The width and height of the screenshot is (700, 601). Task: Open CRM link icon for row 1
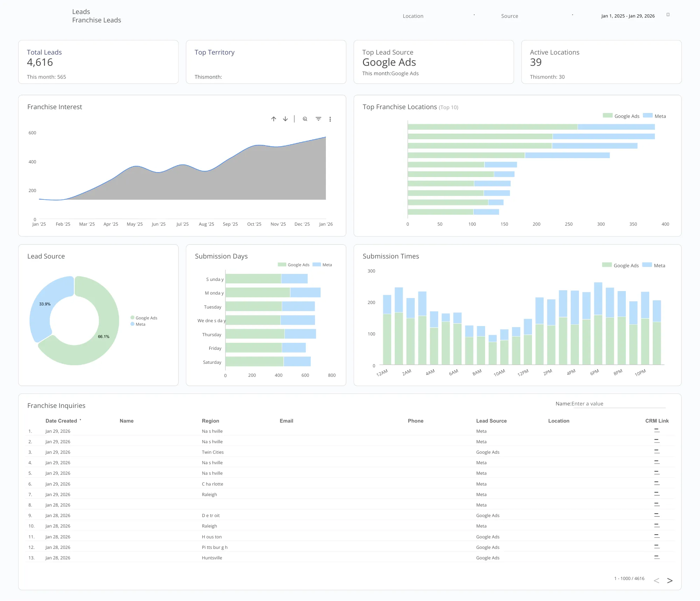[657, 431]
